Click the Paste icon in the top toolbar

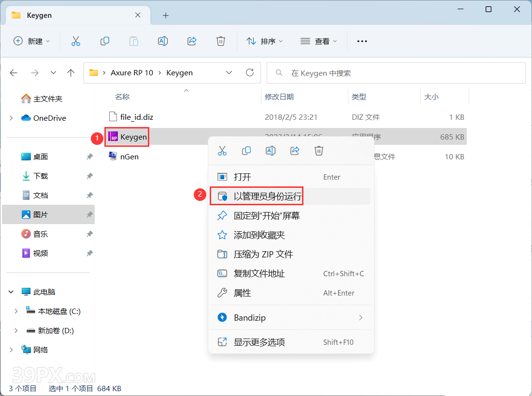click(x=134, y=42)
